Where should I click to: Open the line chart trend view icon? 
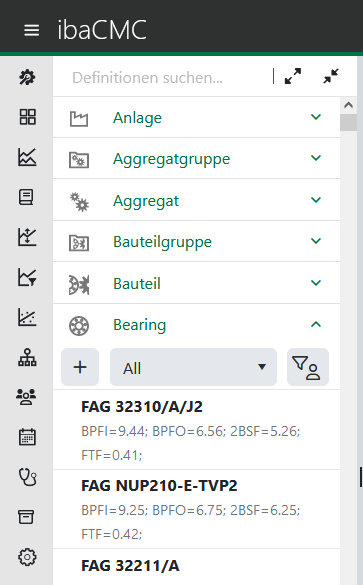click(x=27, y=157)
